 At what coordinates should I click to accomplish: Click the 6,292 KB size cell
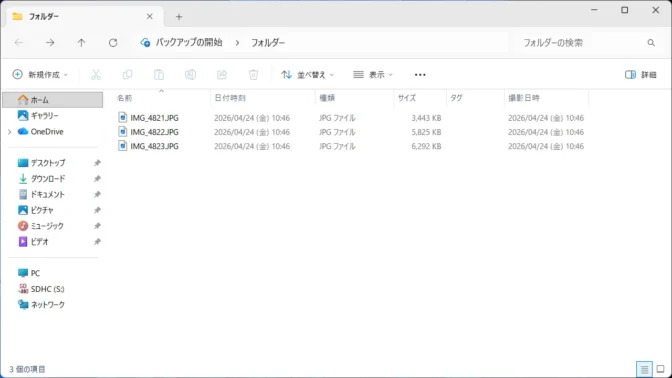click(426, 146)
